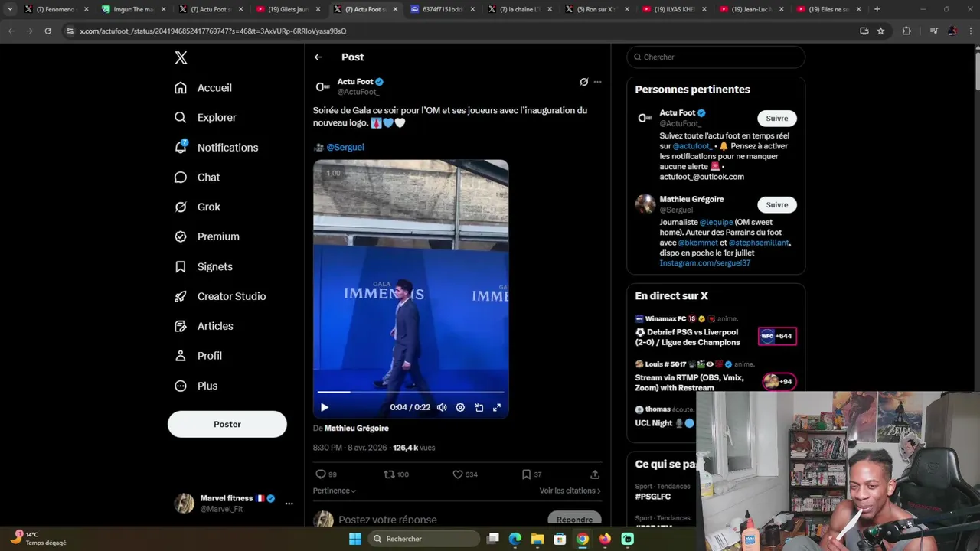The height and width of the screenshot is (551, 980).
Task: Open account menu dots beside Marvel fitness
Action: pyautogui.click(x=289, y=504)
